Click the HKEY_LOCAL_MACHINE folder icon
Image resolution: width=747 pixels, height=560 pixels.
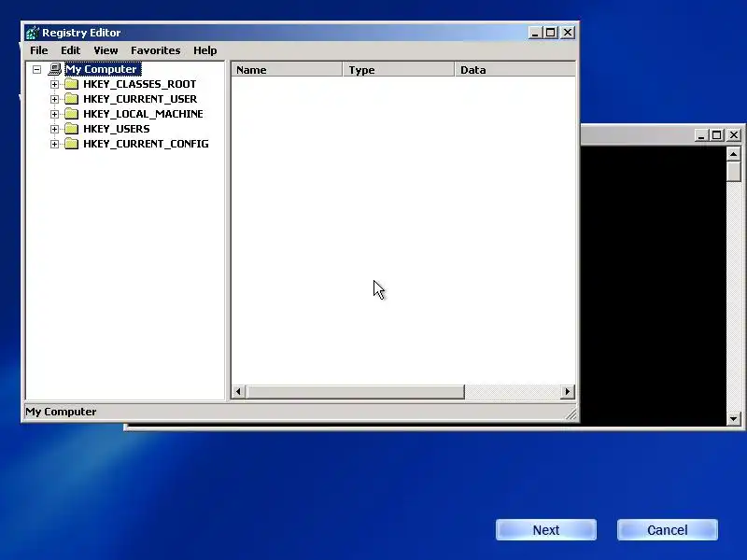[72, 114]
